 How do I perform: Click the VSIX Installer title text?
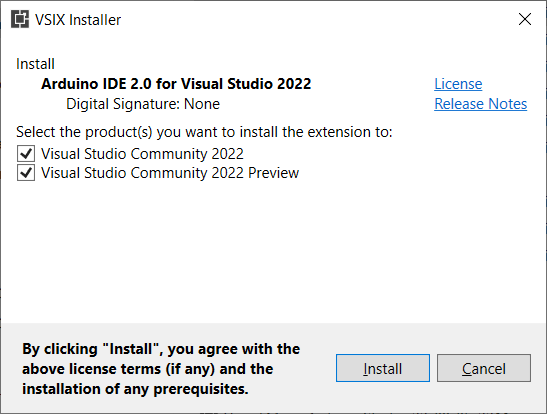pyautogui.click(x=78, y=20)
